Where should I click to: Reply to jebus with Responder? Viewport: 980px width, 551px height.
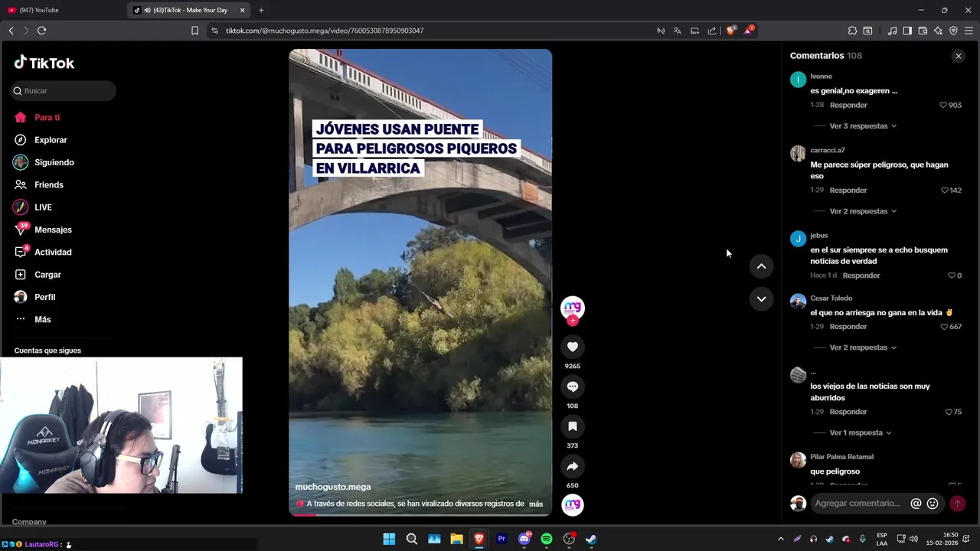pos(861,275)
